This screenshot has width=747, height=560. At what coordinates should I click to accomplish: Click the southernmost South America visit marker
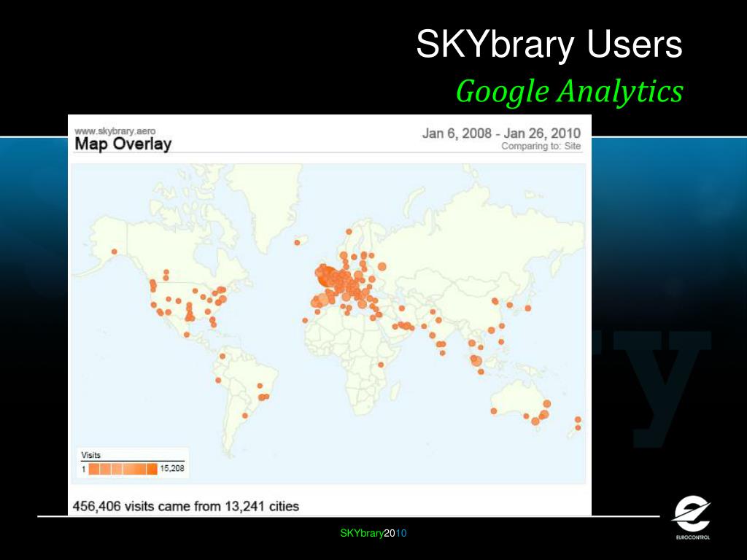[245, 416]
